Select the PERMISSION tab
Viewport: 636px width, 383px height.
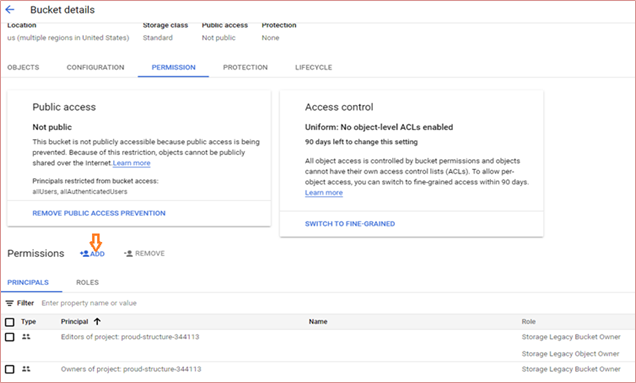coord(174,67)
